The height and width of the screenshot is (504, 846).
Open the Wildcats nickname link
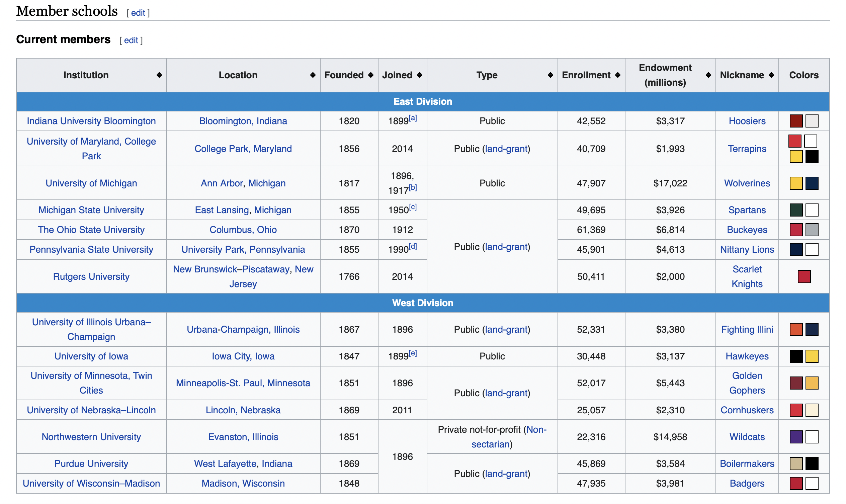(748, 437)
